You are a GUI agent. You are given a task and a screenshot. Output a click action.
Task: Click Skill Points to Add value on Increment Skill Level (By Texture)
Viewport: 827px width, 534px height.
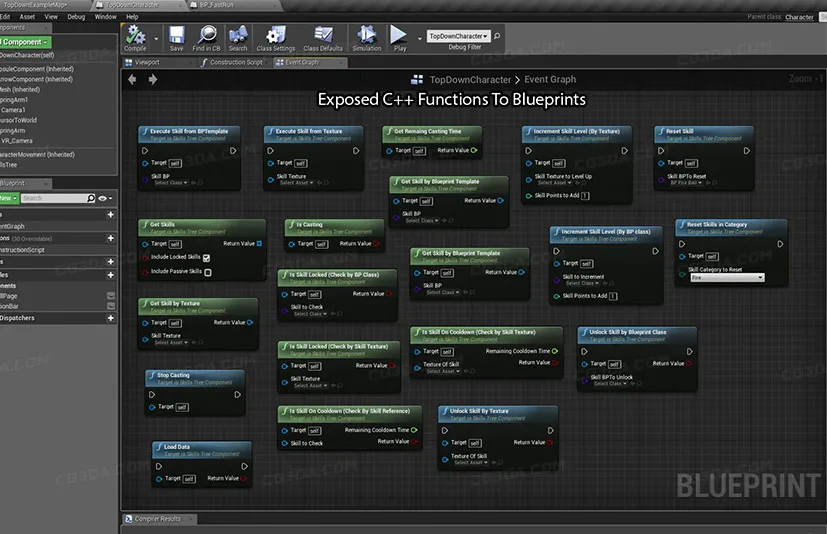pyautogui.click(x=585, y=196)
